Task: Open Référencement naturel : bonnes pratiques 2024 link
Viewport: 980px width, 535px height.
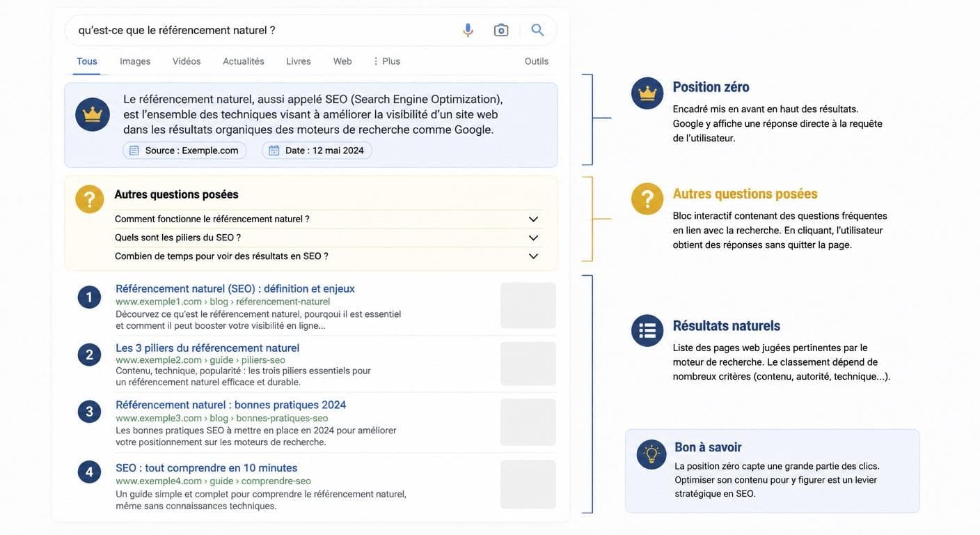Action: [231, 405]
